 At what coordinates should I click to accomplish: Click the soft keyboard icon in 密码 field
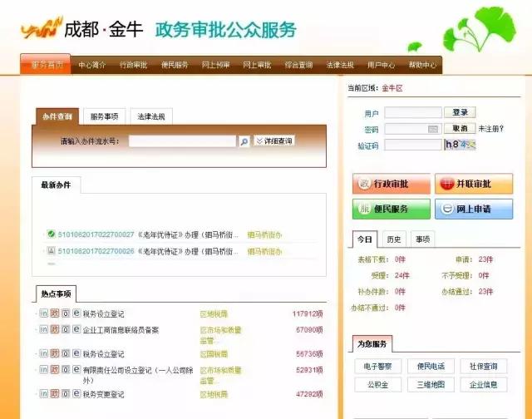click(432, 129)
